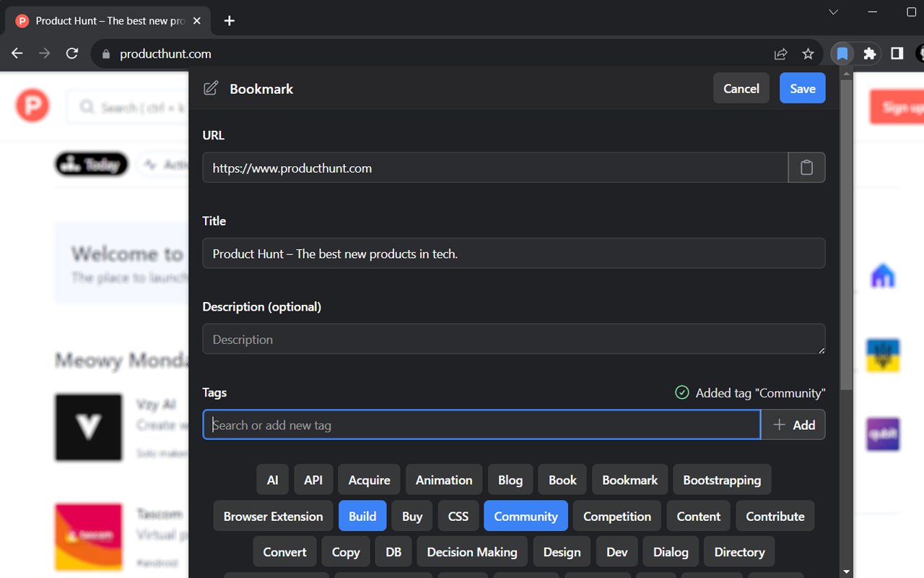
Task: Select the Book tag
Action: (x=562, y=480)
